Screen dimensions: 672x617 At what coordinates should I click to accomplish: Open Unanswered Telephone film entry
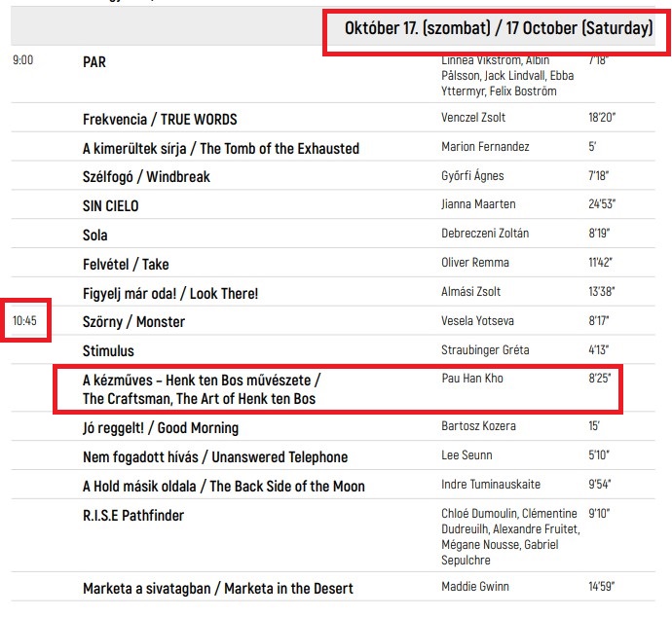(214, 457)
